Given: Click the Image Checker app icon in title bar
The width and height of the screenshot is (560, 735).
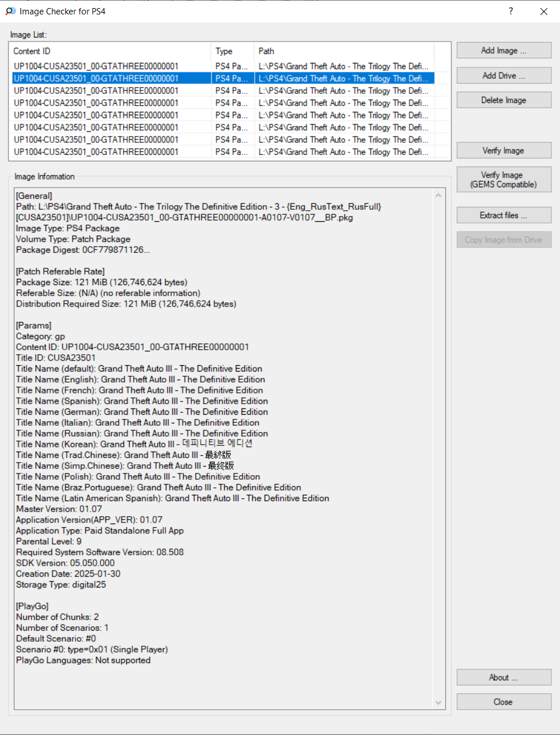Looking at the screenshot, I should 10,11.
